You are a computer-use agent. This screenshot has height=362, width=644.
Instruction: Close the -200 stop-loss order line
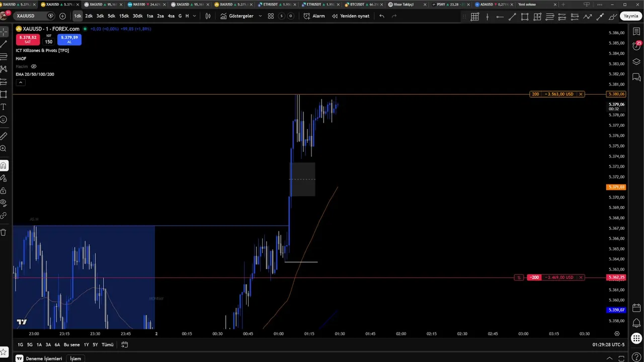coord(581,278)
